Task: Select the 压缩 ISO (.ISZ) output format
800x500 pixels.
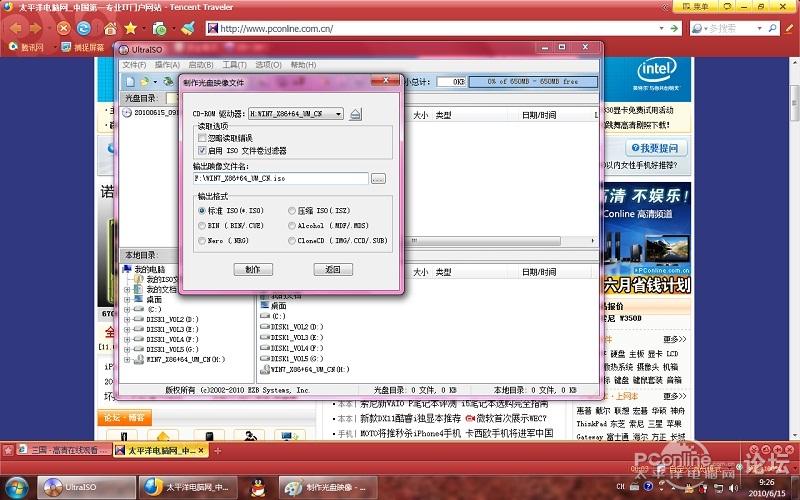Action: pos(292,211)
